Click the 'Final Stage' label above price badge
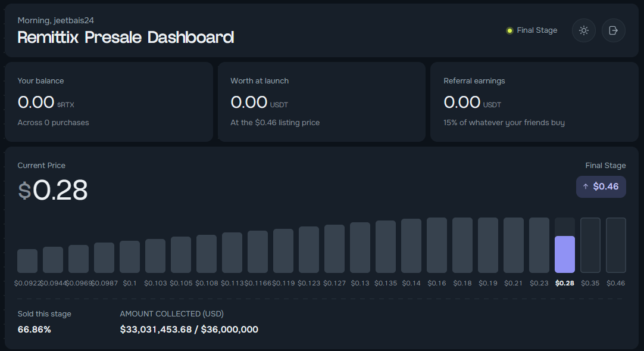 point(605,165)
